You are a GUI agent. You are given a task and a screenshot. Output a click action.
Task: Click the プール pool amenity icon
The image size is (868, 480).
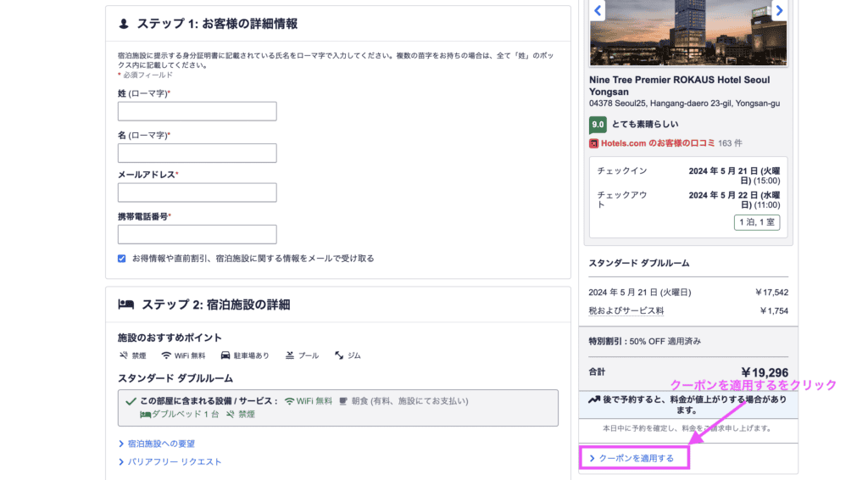coord(290,355)
